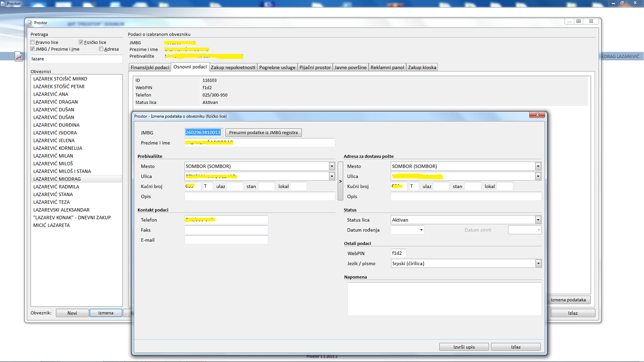Close the Izmena podataka dialog
The width and height of the screenshot is (644, 362).
(537, 115)
